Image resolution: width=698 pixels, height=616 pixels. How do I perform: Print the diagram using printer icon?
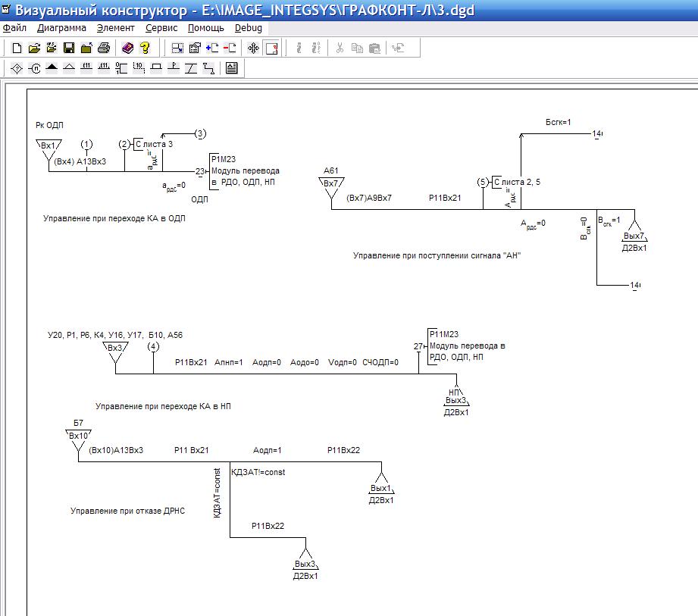click(104, 48)
